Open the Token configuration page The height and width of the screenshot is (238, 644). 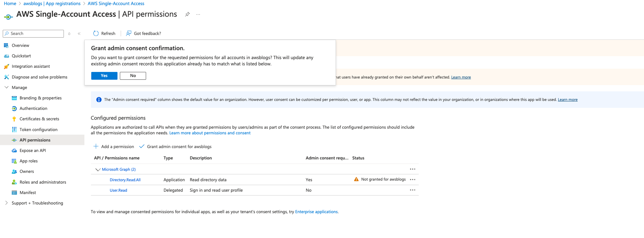(38, 129)
